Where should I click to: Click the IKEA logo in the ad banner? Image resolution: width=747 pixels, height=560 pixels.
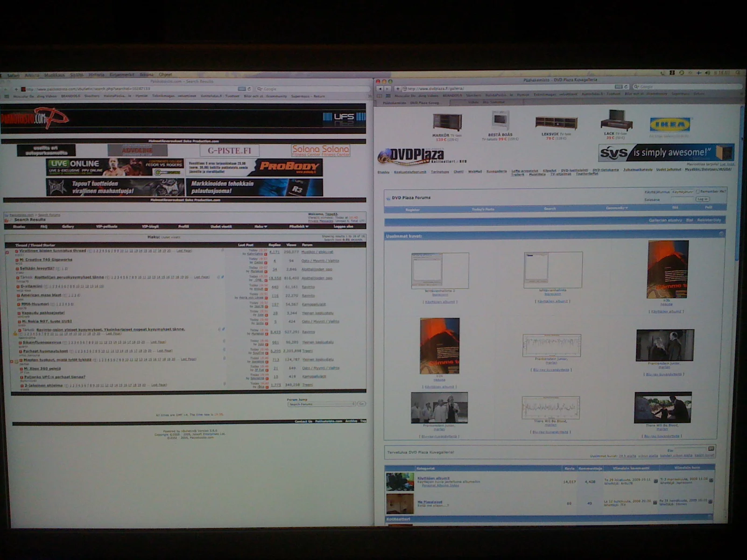[x=670, y=125]
